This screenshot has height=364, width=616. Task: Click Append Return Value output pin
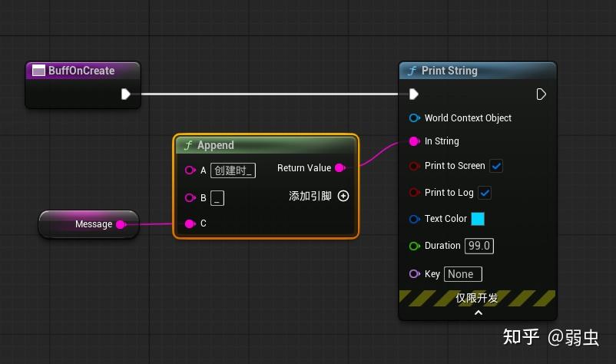point(340,168)
